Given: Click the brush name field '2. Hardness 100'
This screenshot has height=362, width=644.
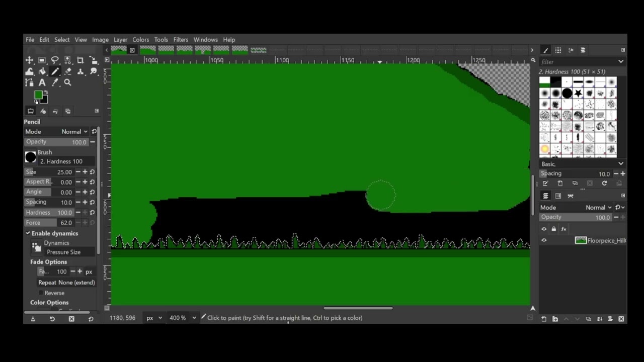Looking at the screenshot, I should tap(67, 162).
